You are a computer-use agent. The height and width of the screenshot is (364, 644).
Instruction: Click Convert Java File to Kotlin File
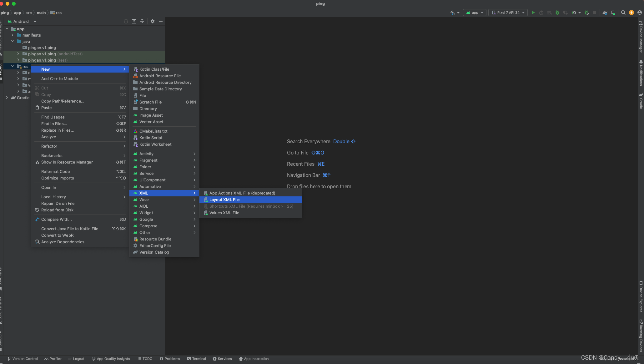click(69, 229)
